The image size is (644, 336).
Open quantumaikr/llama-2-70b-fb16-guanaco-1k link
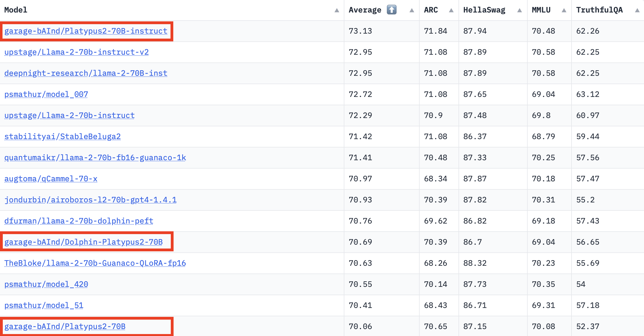95,158
